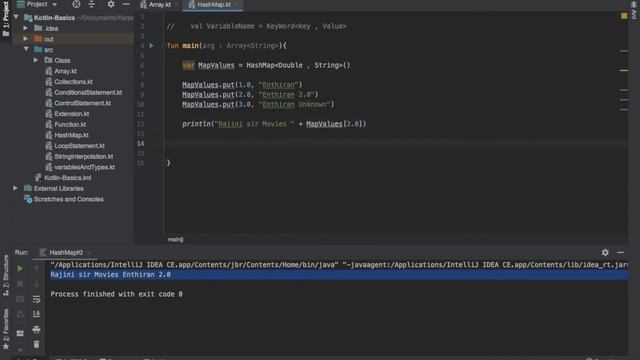Click the stop process icon

point(20,284)
